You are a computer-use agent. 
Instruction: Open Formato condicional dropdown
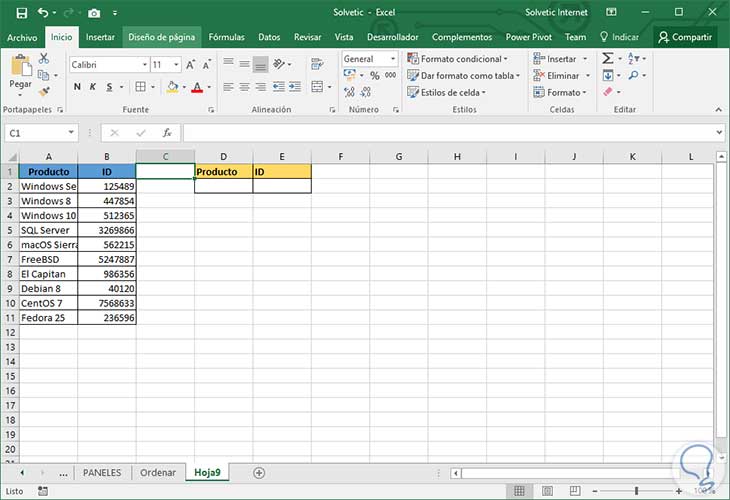(x=457, y=59)
